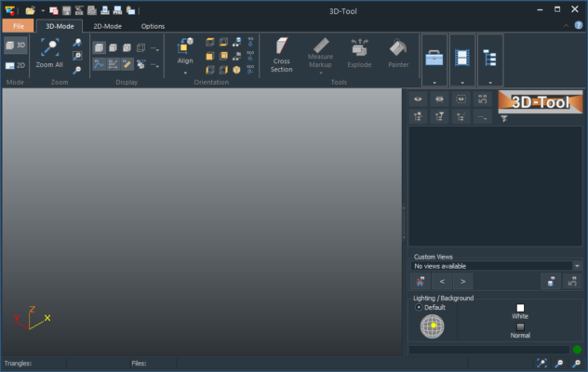This screenshot has width=588, height=372.
Task: Select the second shaded cube display mode
Action: tap(113, 47)
